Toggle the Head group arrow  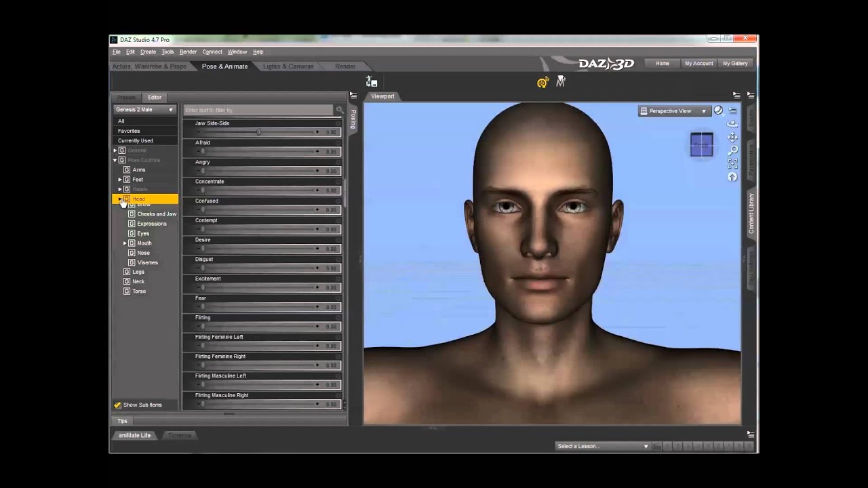120,199
